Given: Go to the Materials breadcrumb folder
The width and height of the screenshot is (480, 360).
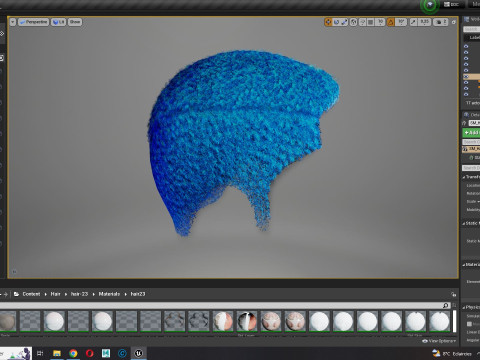Looking at the screenshot, I should (109, 294).
